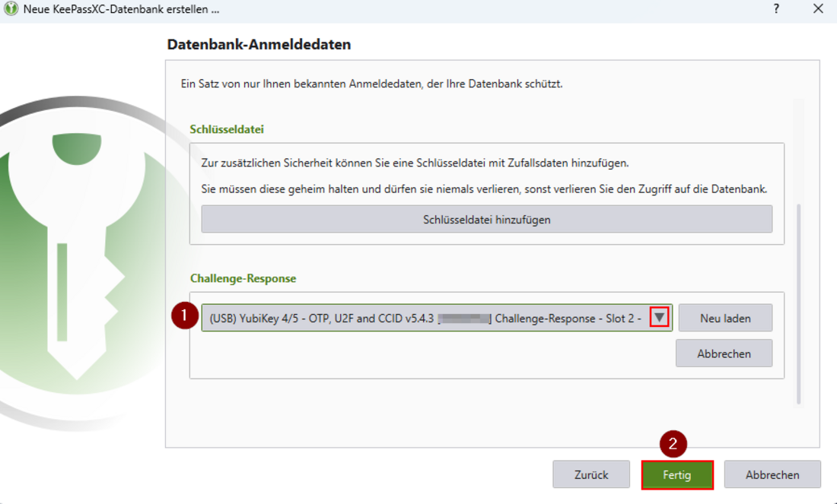The height and width of the screenshot is (504, 837).
Task: Click the text 'Zur zusätzlichen Sicherheit können Sie eine Schlüsseldatei'
Action: click(x=343, y=163)
